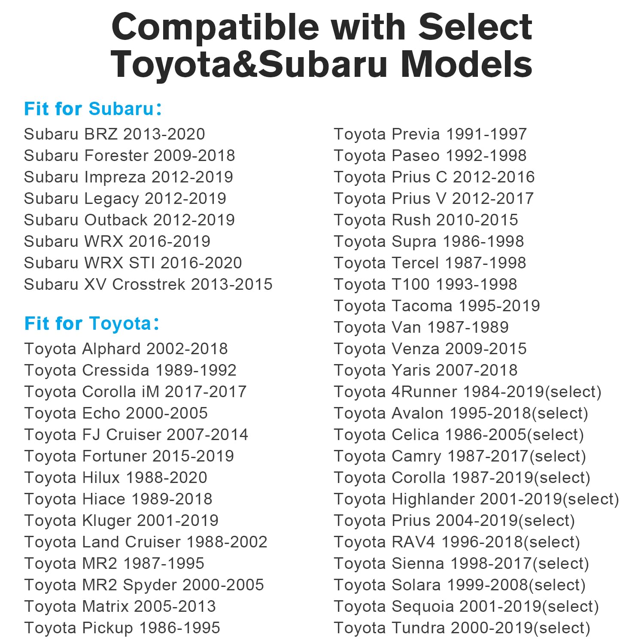Screen dimensions: 644x644
Task: Select Toyota Tacoma 1995-2019 entry
Action: [x=437, y=306]
